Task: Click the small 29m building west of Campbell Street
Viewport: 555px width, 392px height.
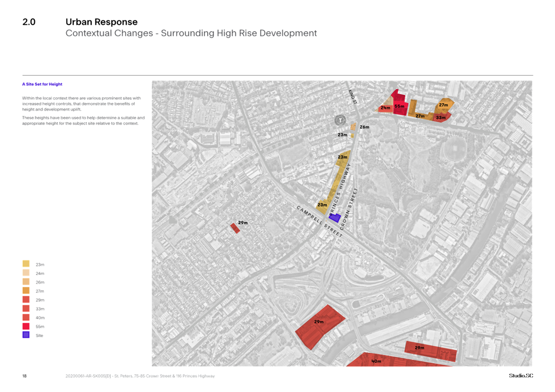Action: coord(235,228)
